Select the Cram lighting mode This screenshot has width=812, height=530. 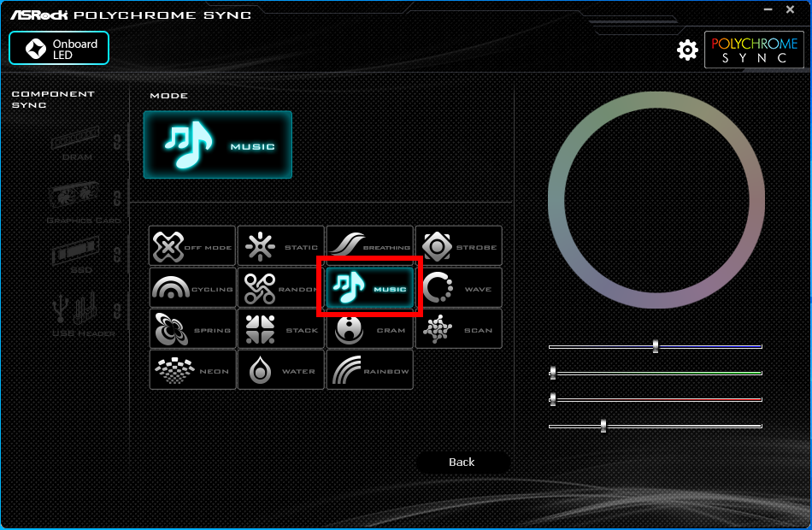[370, 329]
